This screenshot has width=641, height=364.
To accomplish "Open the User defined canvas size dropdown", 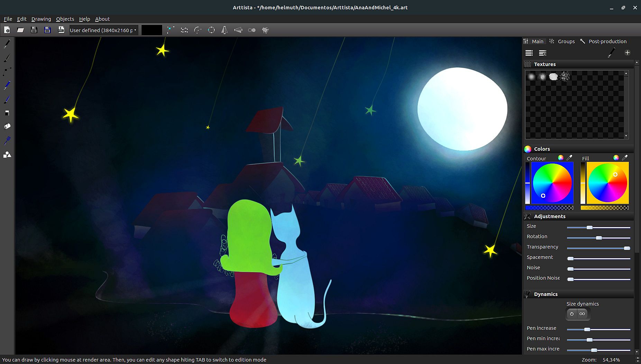I will [x=103, y=30].
